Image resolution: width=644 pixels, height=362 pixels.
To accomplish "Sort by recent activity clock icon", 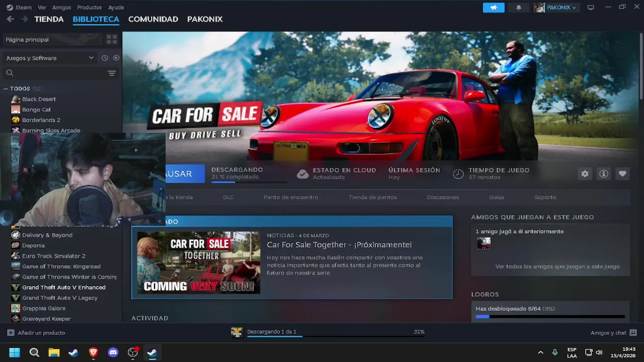I will point(105,58).
